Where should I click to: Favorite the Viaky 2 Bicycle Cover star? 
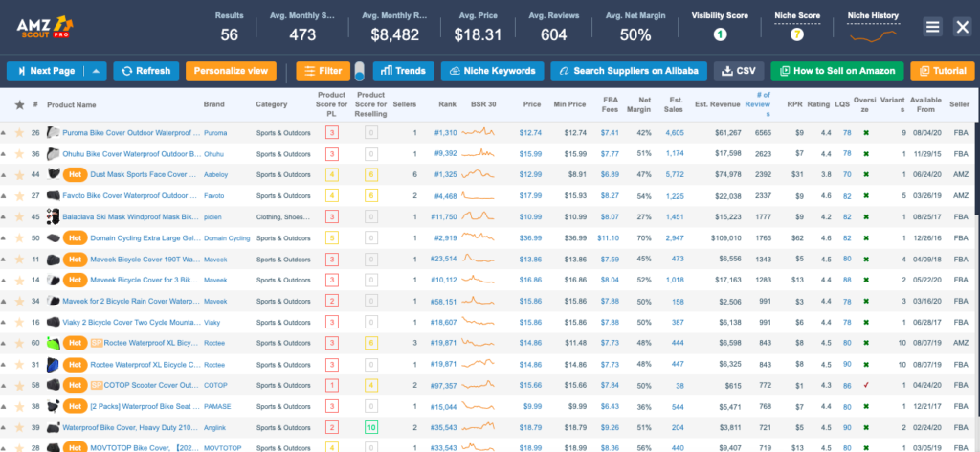pos(19,322)
